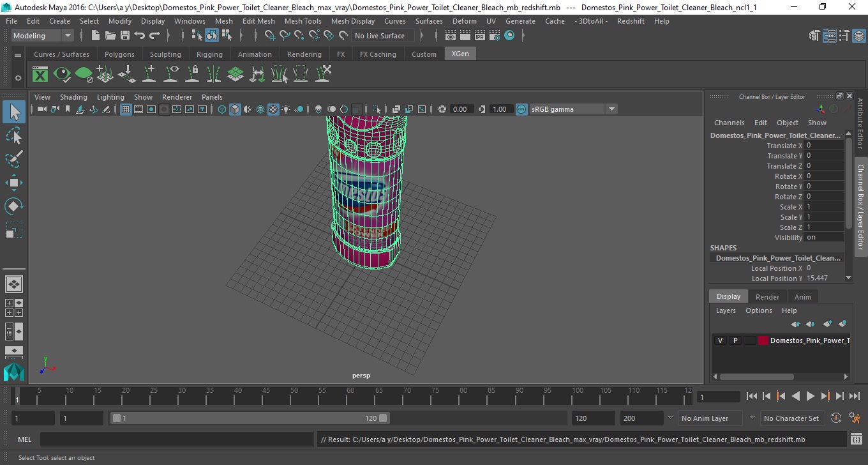Open the sRGB gamma color space dropdown

pos(573,109)
